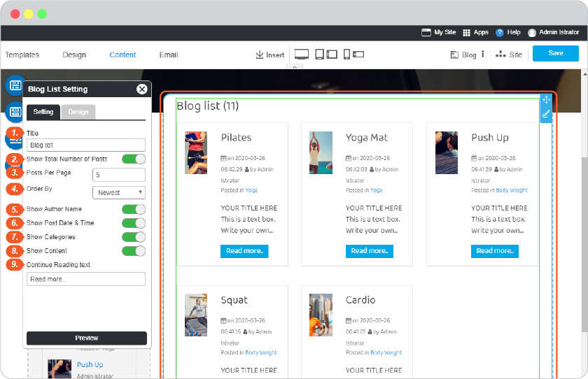Image resolution: width=588 pixels, height=379 pixels.
Task: Open Body Weight link under Squat
Action: point(261,352)
